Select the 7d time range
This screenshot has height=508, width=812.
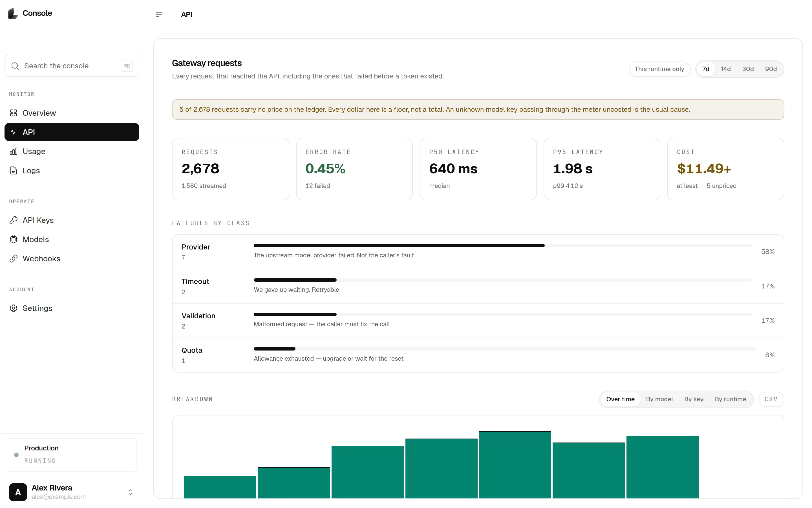click(x=706, y=69)
